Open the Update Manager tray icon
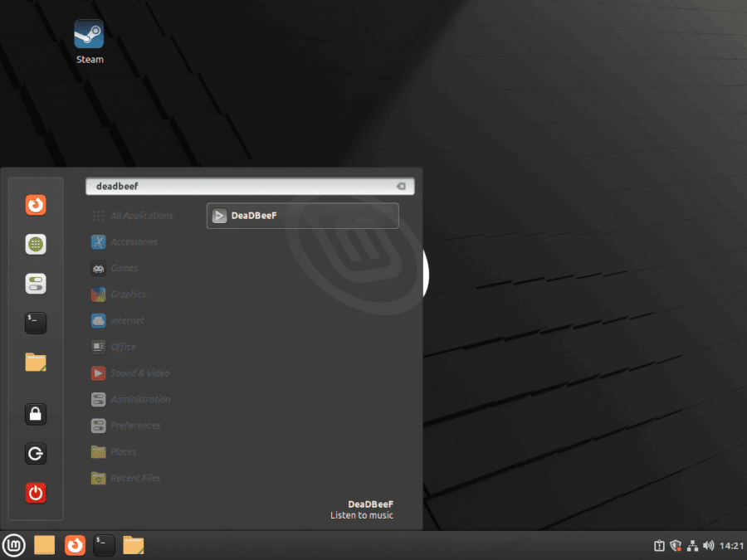 click(657, 546)
